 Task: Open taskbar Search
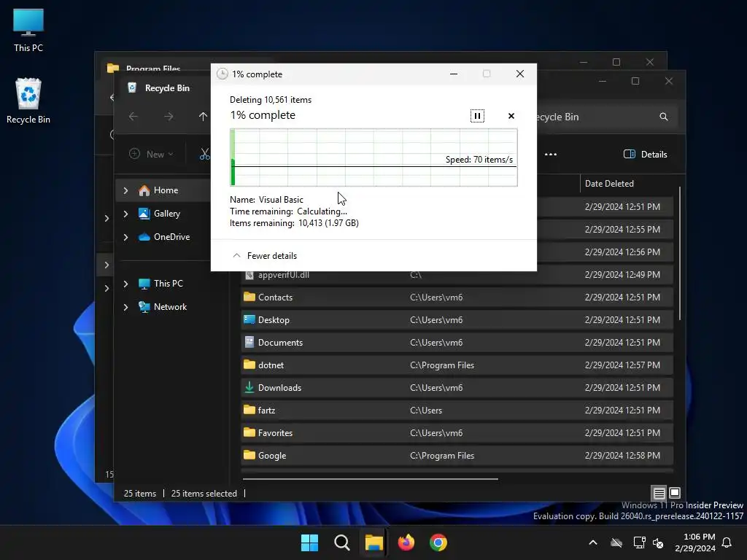click(341, 542)
